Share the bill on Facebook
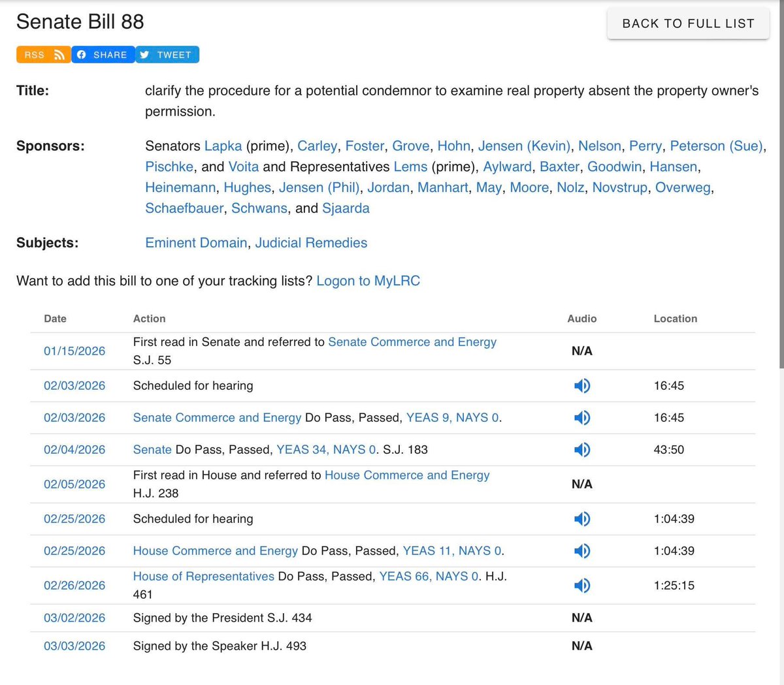The image size is (784, 685). point(103,55)
